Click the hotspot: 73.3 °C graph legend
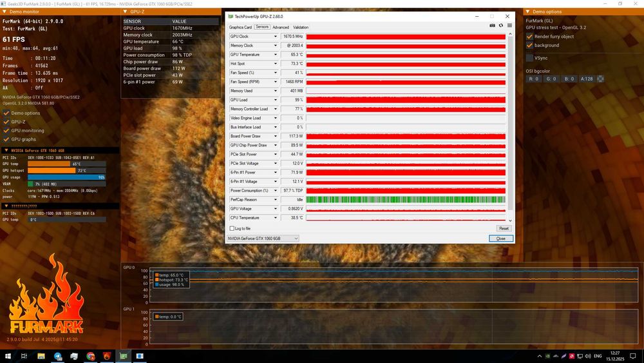Image resolution: width=644 pixels, height=363 pixels. 171,280
